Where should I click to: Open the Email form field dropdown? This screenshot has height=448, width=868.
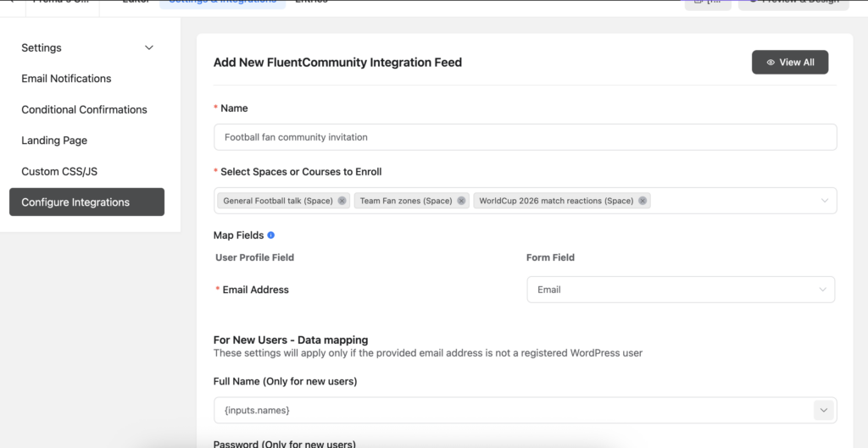(681, 290)
